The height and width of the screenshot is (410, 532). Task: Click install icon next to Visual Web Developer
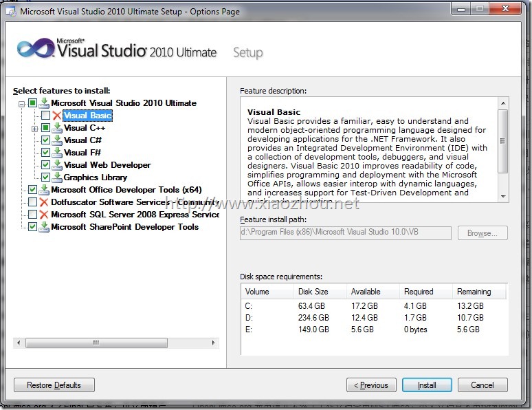(57, 164)
